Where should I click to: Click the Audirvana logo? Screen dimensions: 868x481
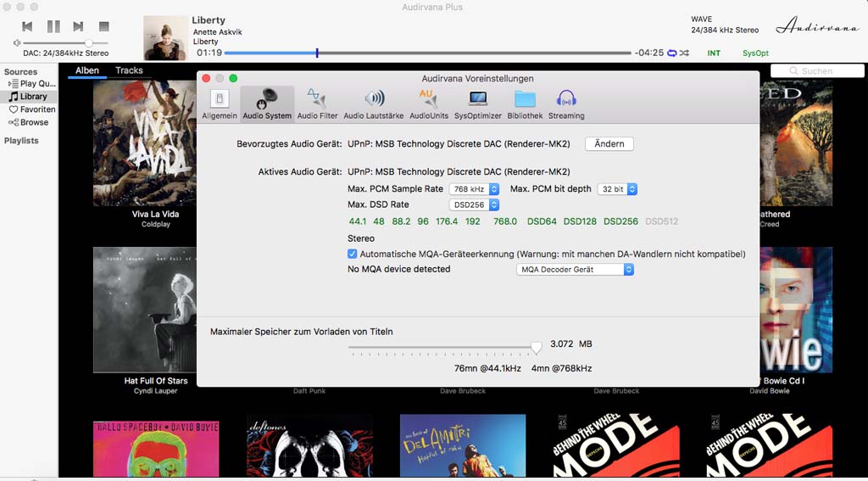click(x=816, y=26)
